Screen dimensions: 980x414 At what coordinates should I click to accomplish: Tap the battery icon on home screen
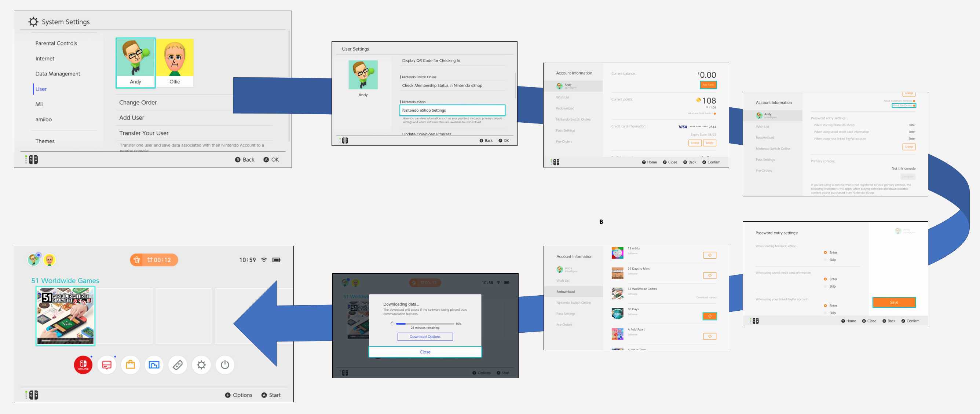pyautogui.click(x=277, y=260)
